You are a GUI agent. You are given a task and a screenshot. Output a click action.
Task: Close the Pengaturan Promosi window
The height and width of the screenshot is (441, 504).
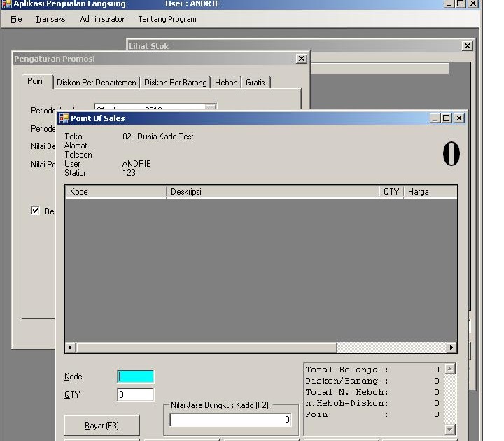click(301, 59)
